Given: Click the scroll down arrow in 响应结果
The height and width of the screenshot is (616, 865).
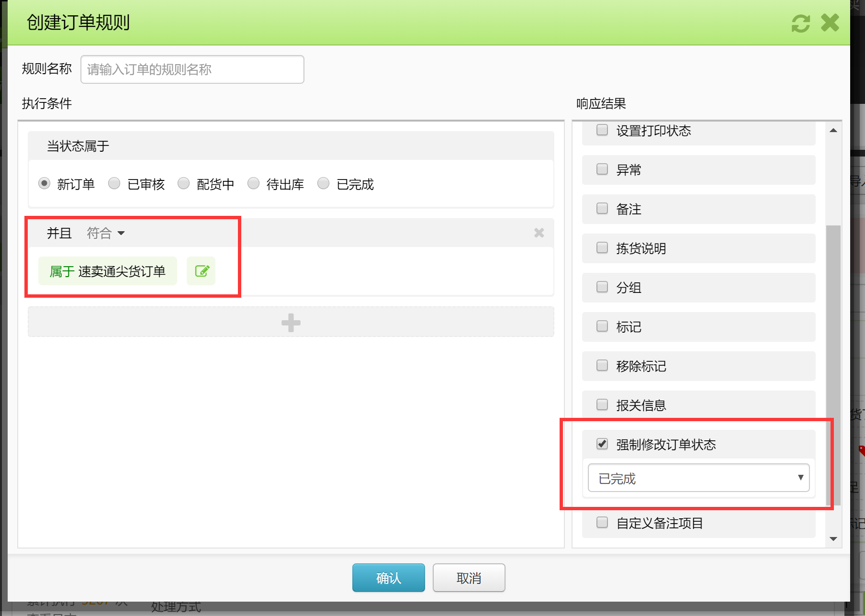Looking at the screenshot, I should [833, 539].
